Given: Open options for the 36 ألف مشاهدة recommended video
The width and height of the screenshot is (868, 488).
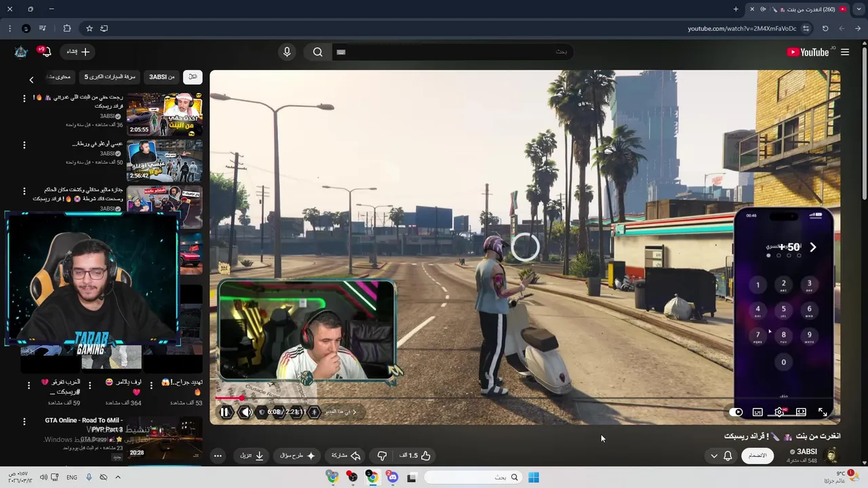Looking at the screenshot, I should coord(24,98).
